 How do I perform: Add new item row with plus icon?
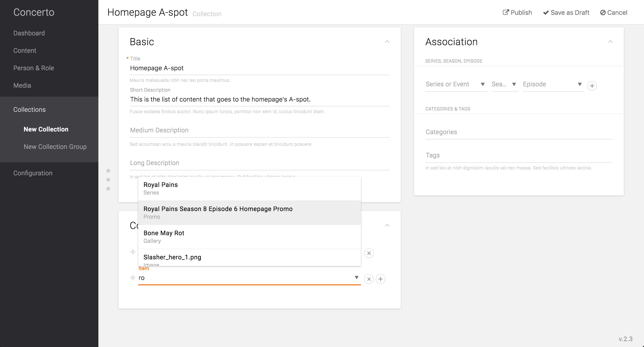pyautogui.click(x=381, y=279)
